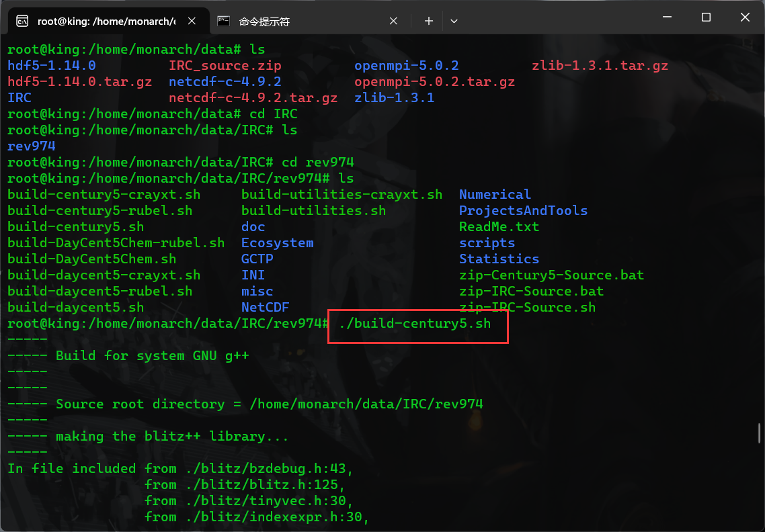Click the ./blitz/bzdebug.h:43 include line

(x=270, y=468)
